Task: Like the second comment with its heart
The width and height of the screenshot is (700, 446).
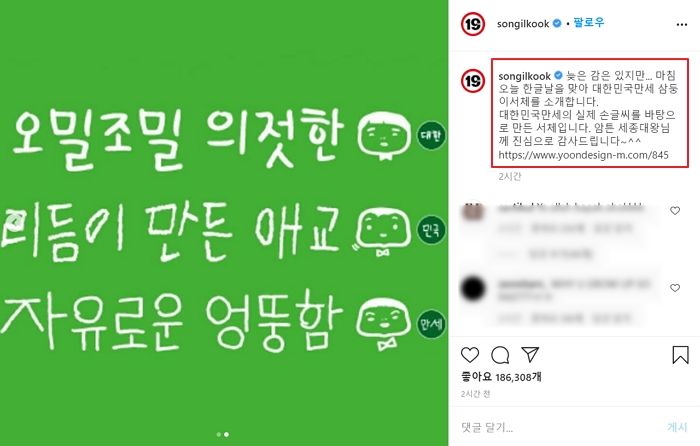Action: [x=675, y=288]
